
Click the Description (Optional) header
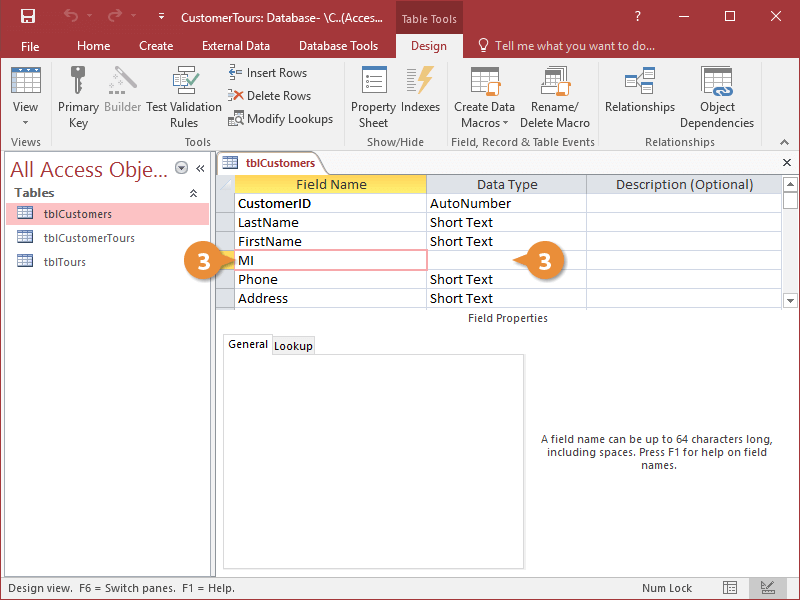point(684,184)
